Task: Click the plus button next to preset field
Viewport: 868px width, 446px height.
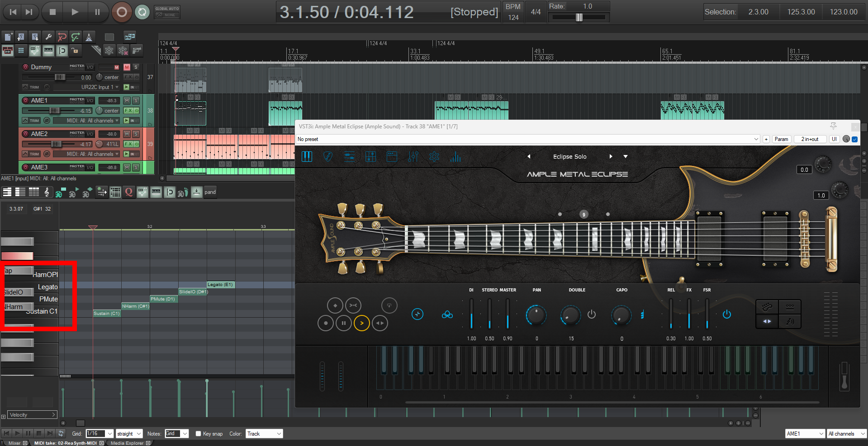Action: (x=766, y=139)
